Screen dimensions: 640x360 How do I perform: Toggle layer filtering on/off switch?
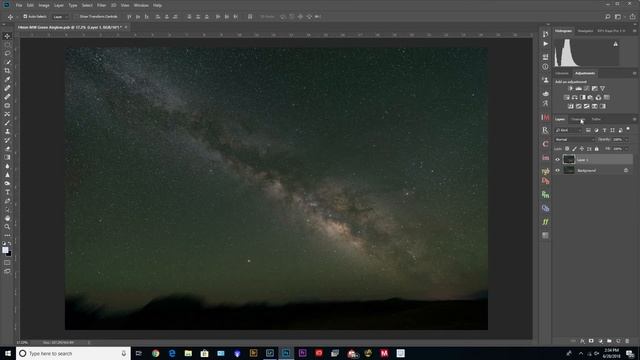point(628,129)
